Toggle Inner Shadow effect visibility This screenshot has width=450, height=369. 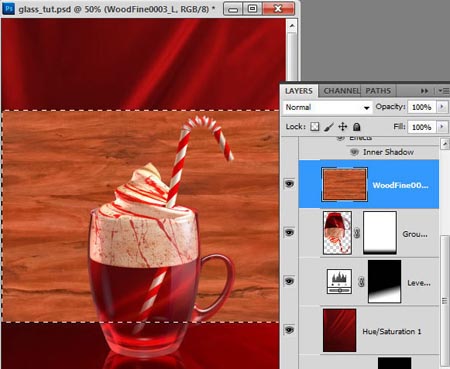(x=354, y=152)
